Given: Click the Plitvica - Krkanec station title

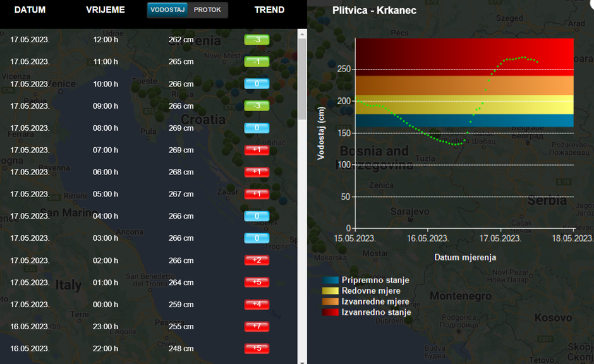Looking at the screenshot, I should [374, 11].
